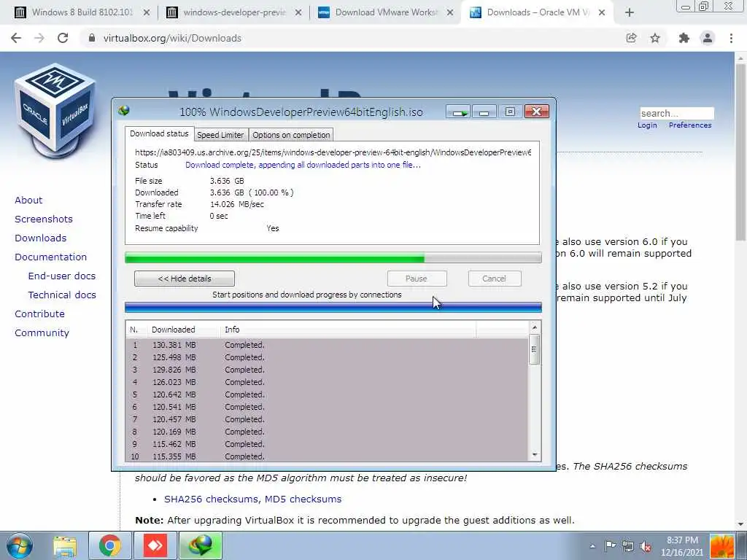Click the site lock icon in address bar
The image size is (747, 560).
point(92,38)
